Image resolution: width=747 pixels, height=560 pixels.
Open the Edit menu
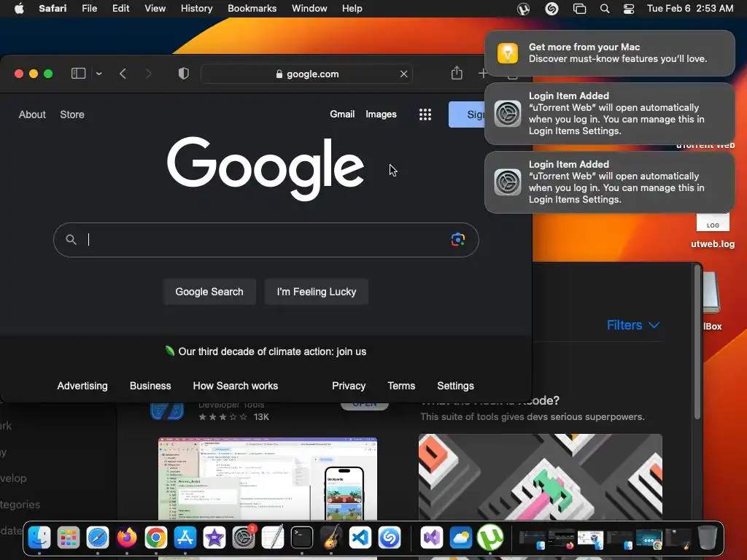click(x=120, y=9)
